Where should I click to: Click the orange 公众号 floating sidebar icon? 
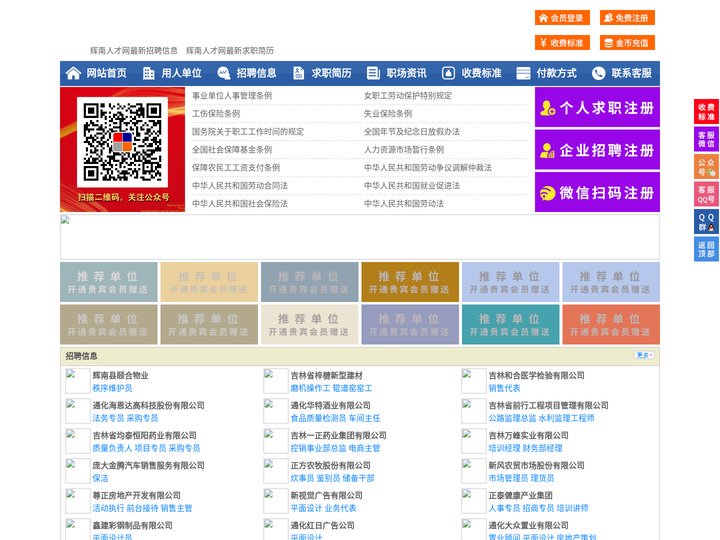pos(706,166)
